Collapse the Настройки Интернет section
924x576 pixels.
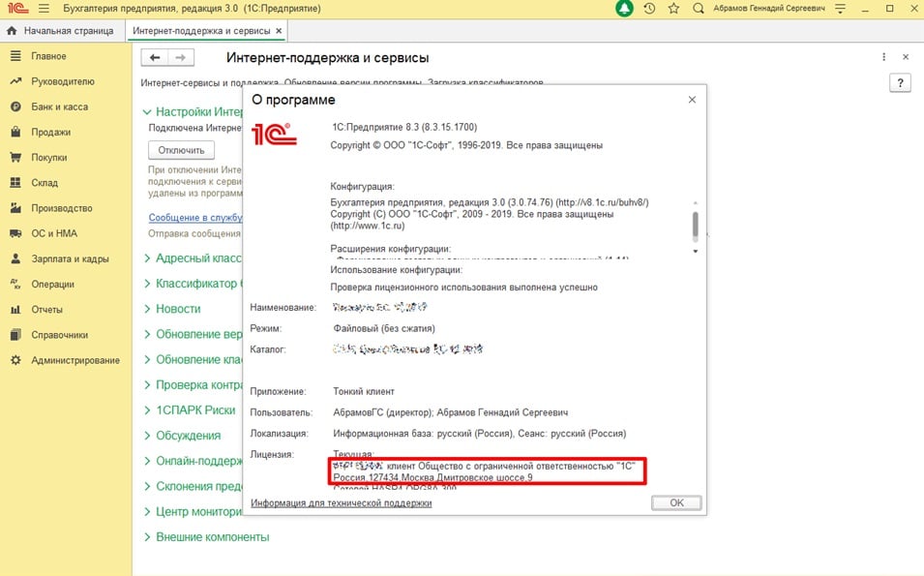148,112
